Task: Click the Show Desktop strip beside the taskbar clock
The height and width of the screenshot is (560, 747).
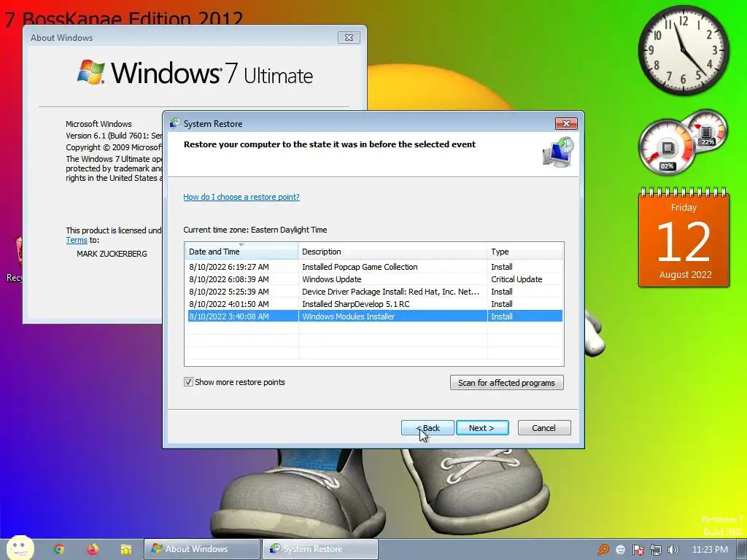Action: click(742, 550)
